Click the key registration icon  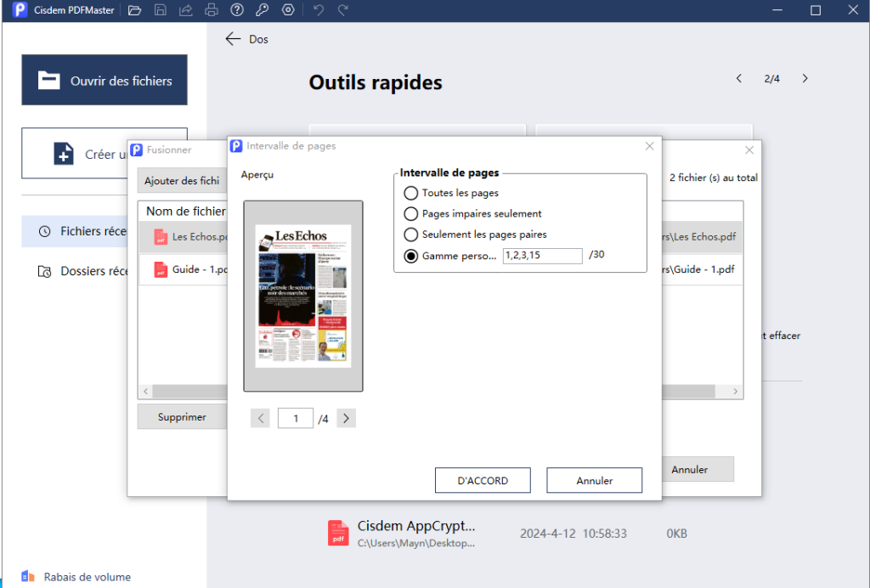(x=263, y=10)
